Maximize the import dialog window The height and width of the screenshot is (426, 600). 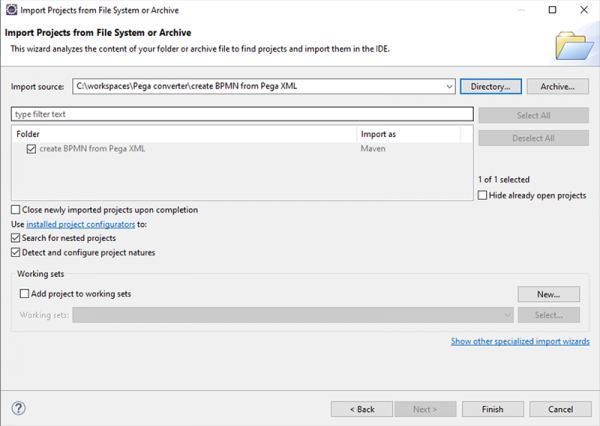coord(553,10)
